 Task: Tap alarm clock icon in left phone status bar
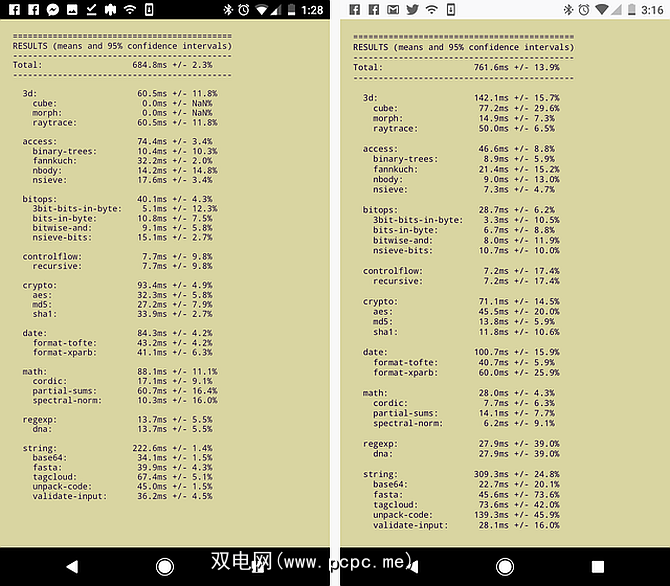[244, 9]
